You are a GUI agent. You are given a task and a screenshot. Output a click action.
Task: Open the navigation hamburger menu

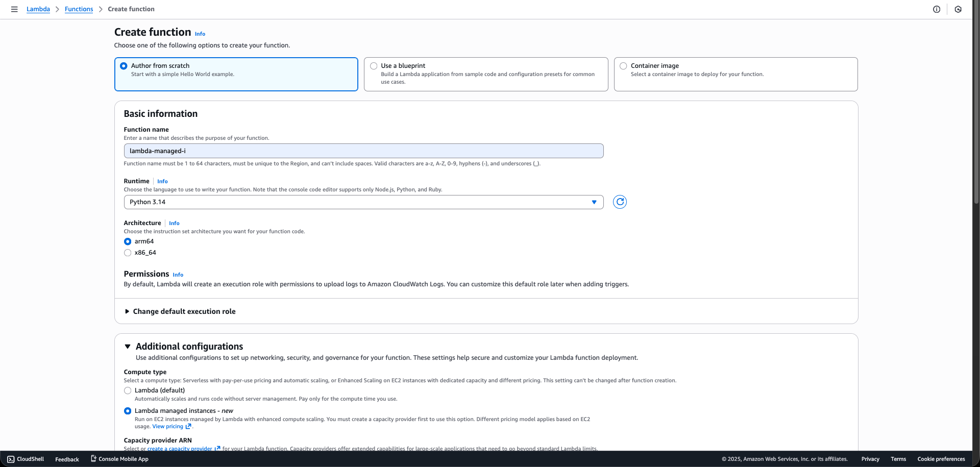(x=14, y=9)
